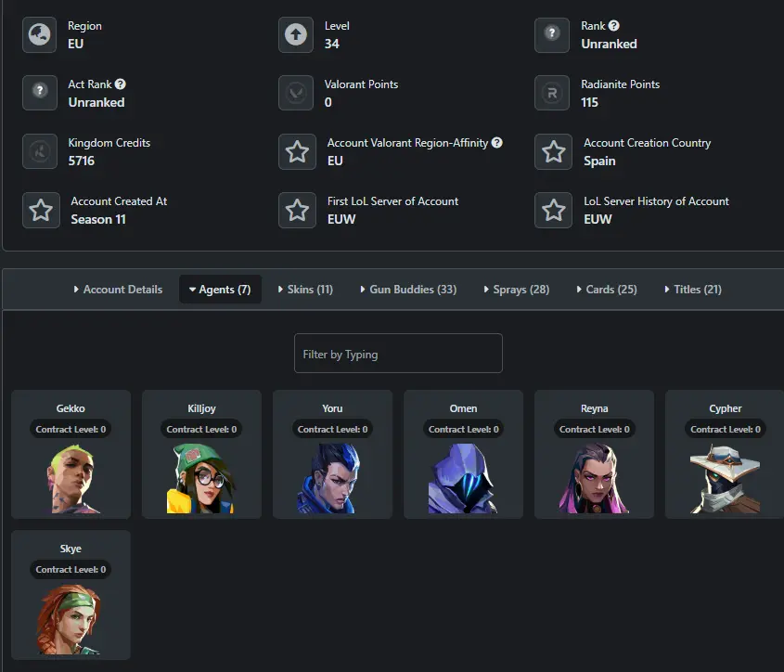
Task: Click the Level up-arrow icon
Action: (296, 35)
